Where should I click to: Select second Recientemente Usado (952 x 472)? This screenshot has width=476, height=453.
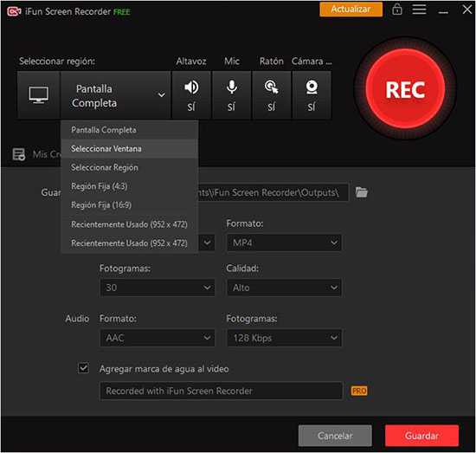point(130,243)
